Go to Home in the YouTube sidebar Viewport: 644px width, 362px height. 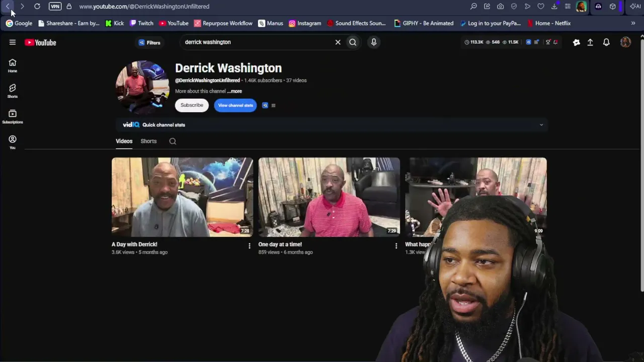click(x=13, y=65)
